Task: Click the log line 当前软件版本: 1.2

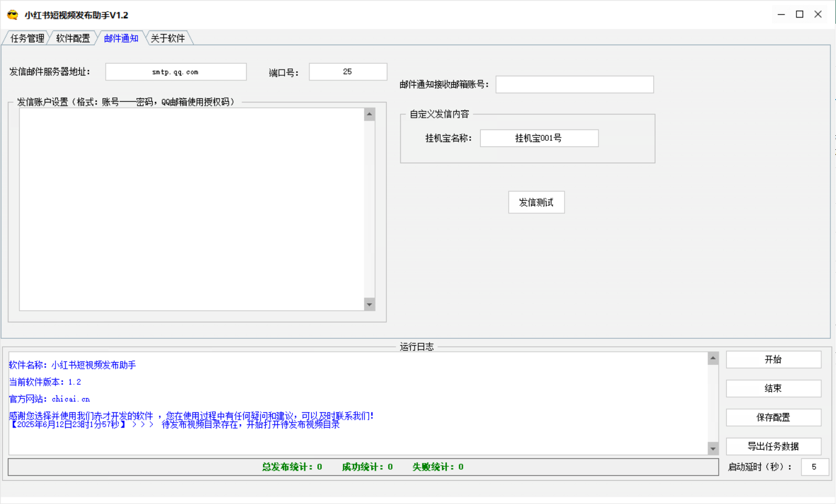Action: 45,382
